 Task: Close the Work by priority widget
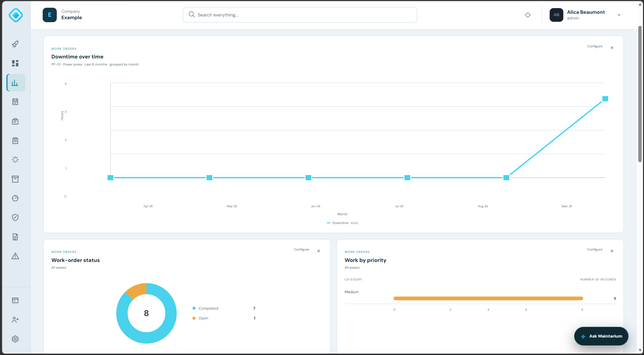[x=612, y=251]
